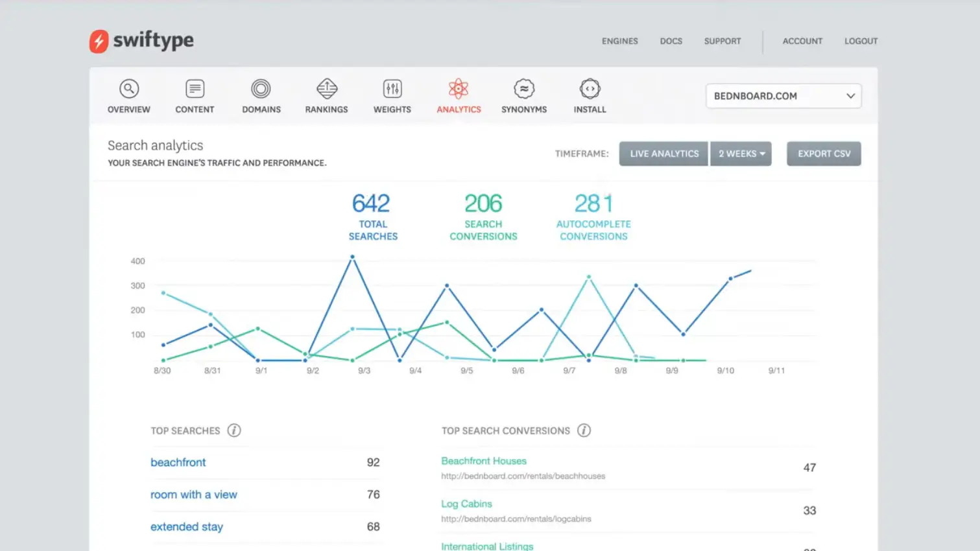Click the logcabins URL under Log Cabins
Viewport: 980px width, 551px height.
(516, 519)
